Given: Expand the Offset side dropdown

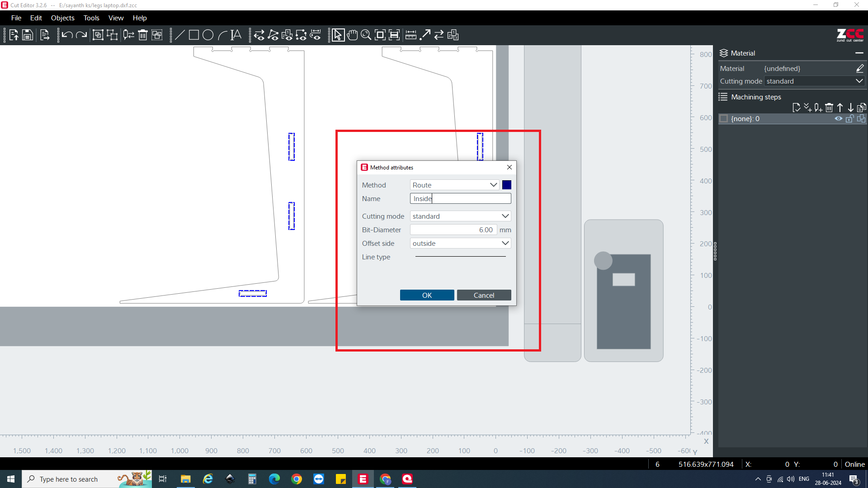Looking at the screenshot, I should click(505, 243).
